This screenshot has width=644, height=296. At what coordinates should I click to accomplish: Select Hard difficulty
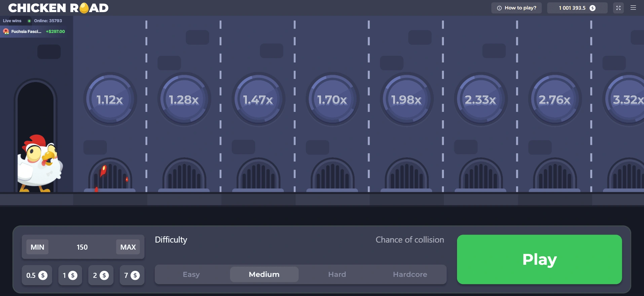(x=337, y=274)
